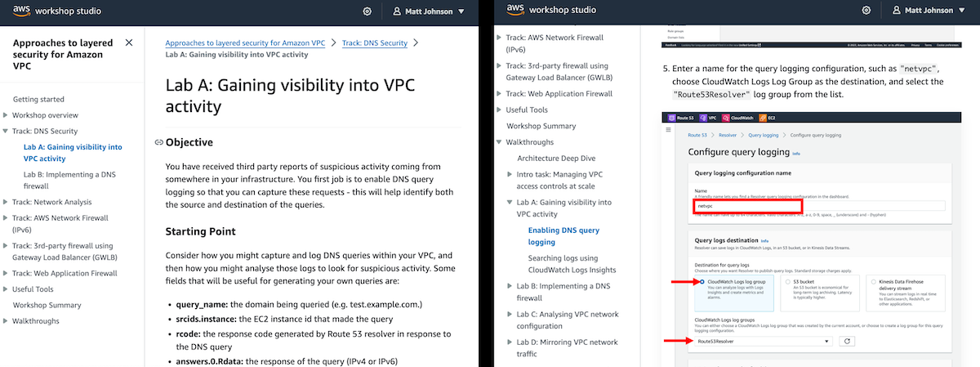The width and height of the screenshot is (980, 367).
Task: Follow the Track: DNS Security breadcrumb link
Action: click(375, 43)
